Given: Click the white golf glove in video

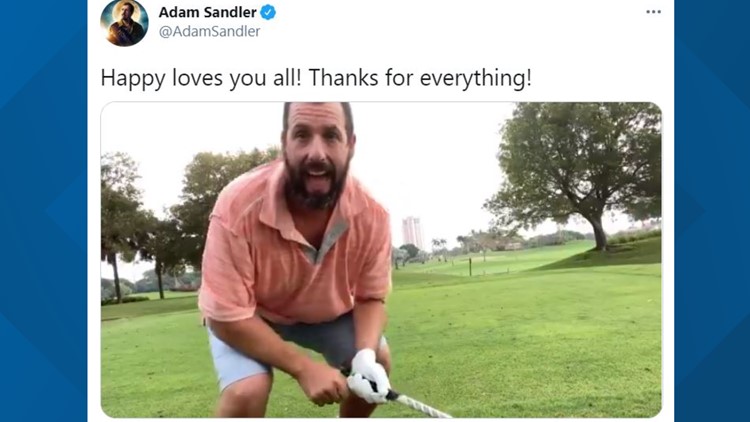Looking at the screenshot, I should 368,376.
